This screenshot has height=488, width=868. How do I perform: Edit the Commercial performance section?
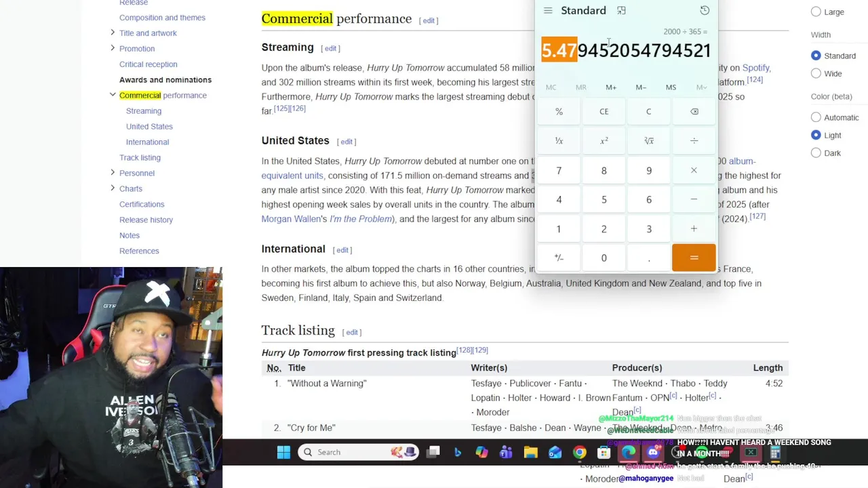coord(429,20)
